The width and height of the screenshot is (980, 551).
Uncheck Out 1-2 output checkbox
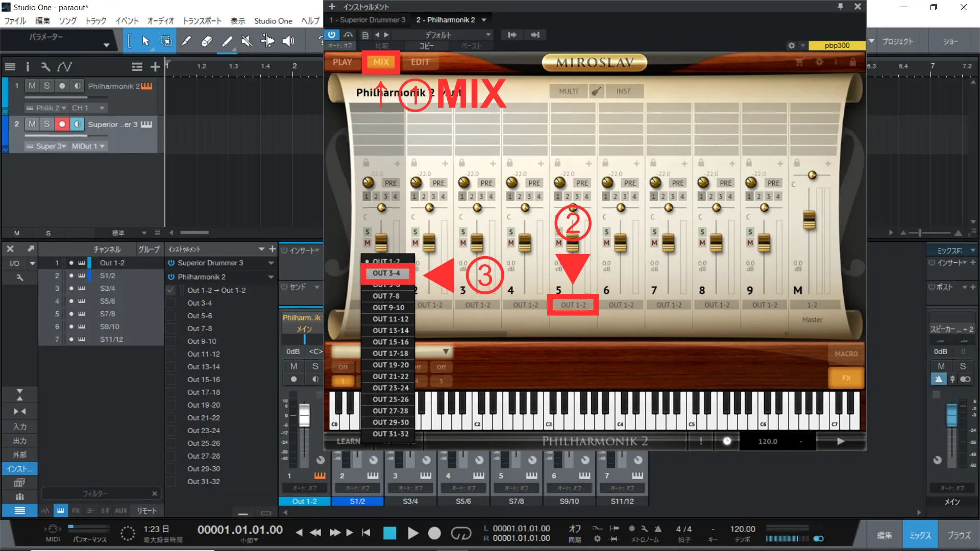(x=171, y=290)
